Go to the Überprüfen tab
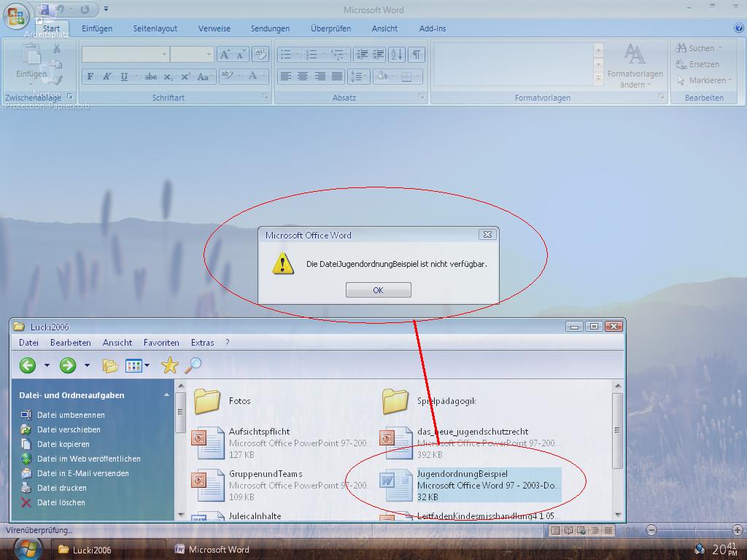747x560 pixels. coord(330,28)
